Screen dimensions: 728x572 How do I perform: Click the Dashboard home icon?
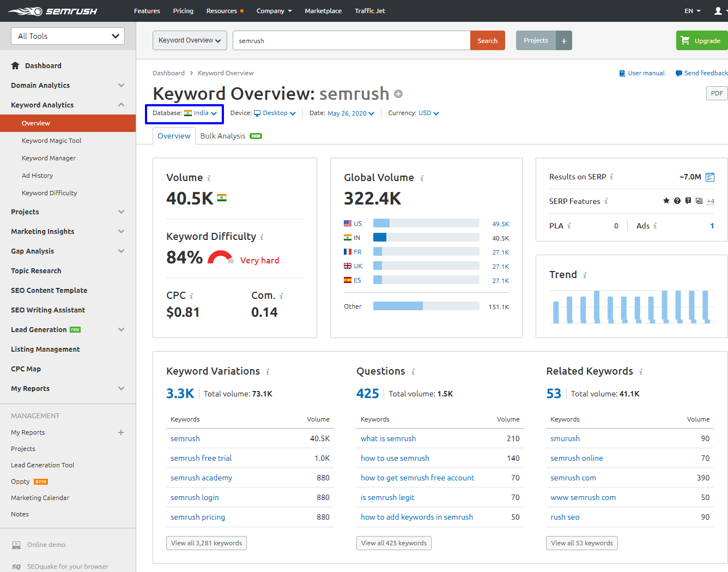pos(15,65)
